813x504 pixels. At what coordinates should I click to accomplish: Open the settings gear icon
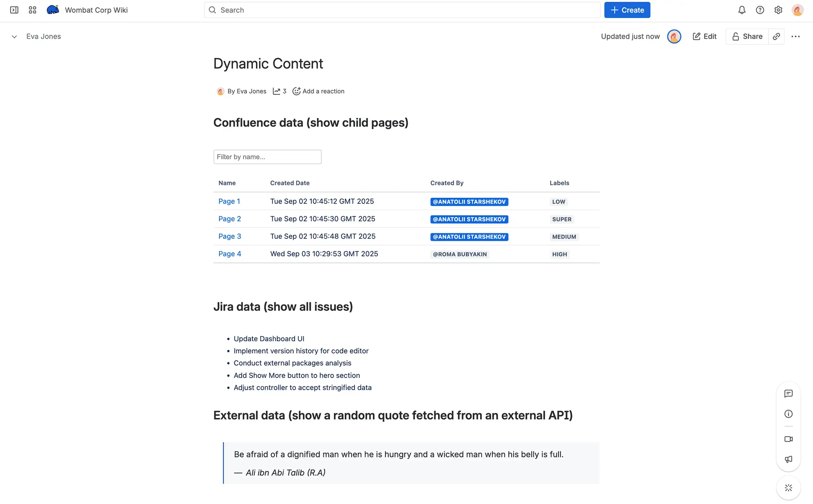tap(778, 10)
